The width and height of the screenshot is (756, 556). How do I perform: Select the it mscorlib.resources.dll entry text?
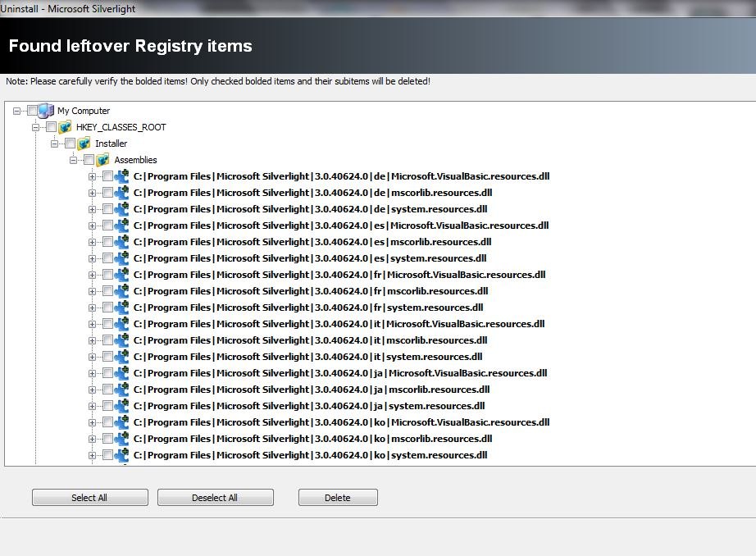310,340
